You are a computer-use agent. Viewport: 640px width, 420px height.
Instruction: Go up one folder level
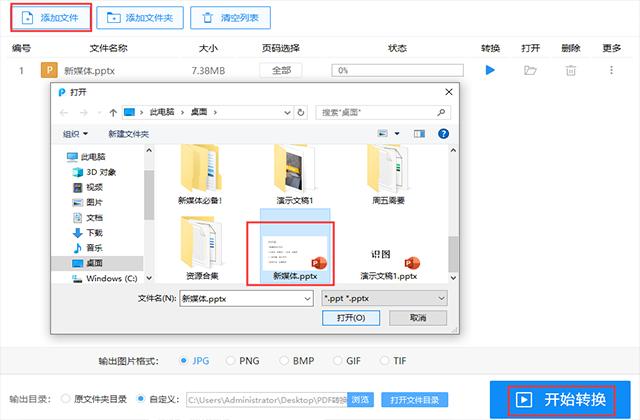pos(113,113)
